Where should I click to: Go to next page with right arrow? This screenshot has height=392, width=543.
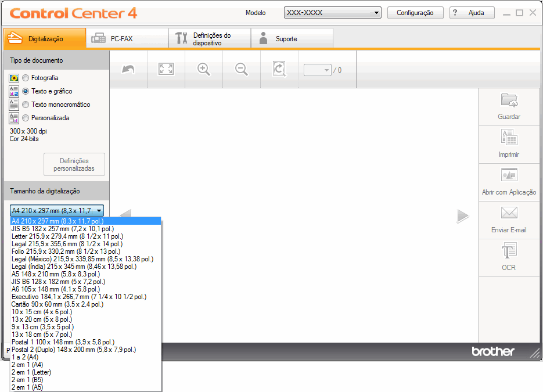pyautogui.click(x=463, y=216)
